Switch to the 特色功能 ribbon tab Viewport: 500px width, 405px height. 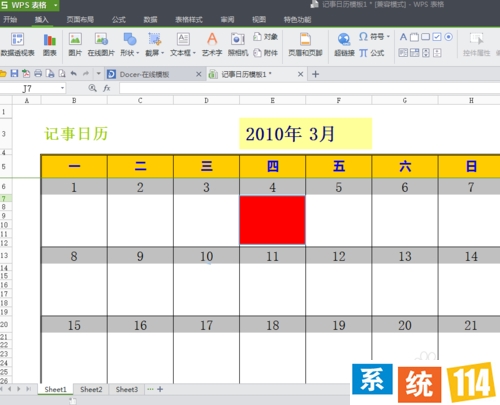297,20
